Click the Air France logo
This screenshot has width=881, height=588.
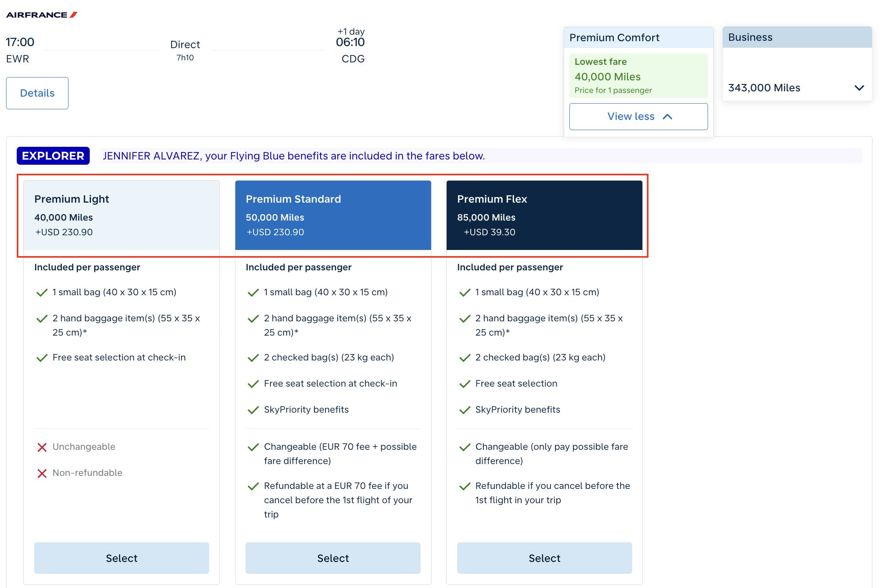point(42,15)
